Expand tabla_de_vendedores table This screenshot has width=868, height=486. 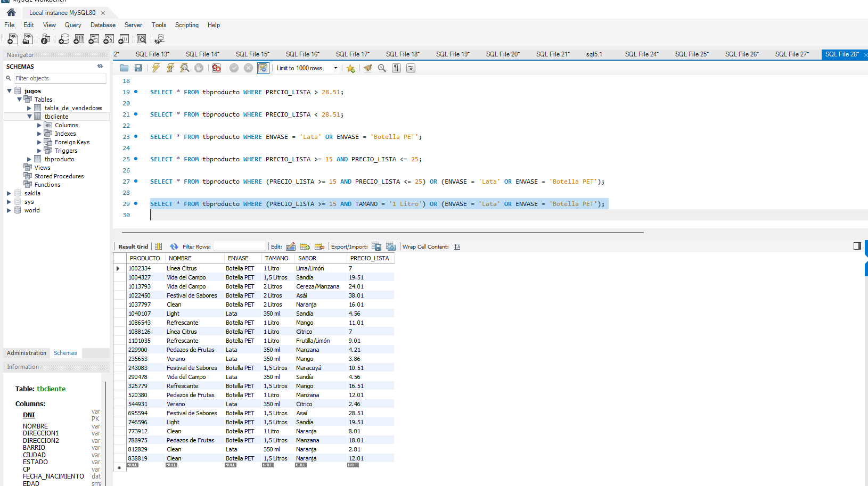coord(29,108)
